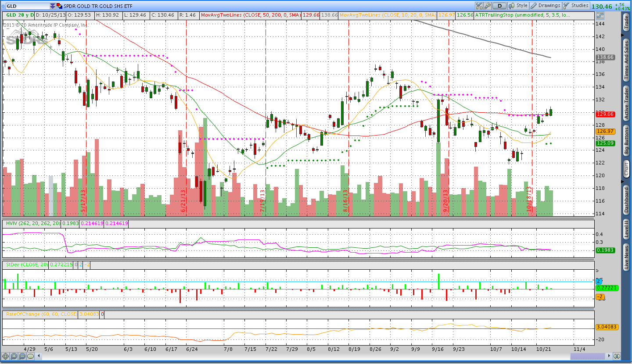Image resolution: width=632 pixels, height=364 pixels.
Task: Click the 0.1983 HVIV axis bubble
Action: pos(605,250)
